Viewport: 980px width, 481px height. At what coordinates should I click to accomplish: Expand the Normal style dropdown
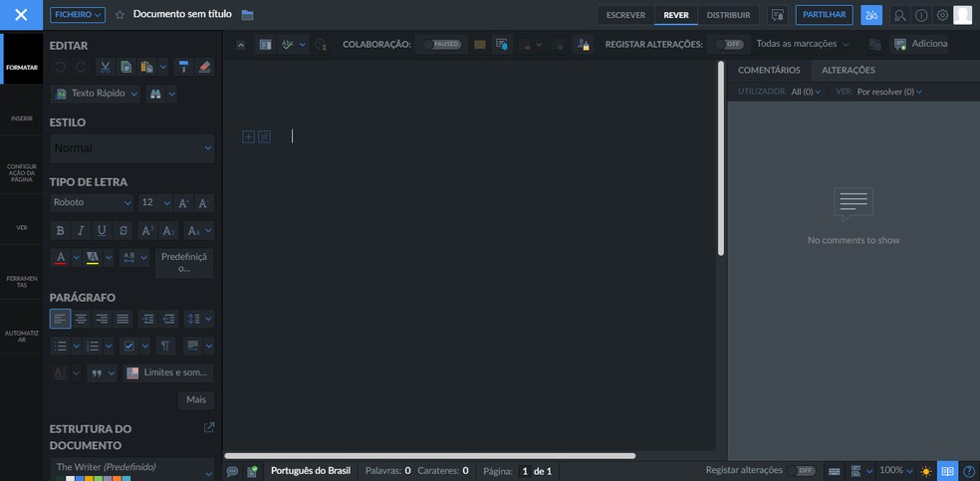[x=131, y=148]
